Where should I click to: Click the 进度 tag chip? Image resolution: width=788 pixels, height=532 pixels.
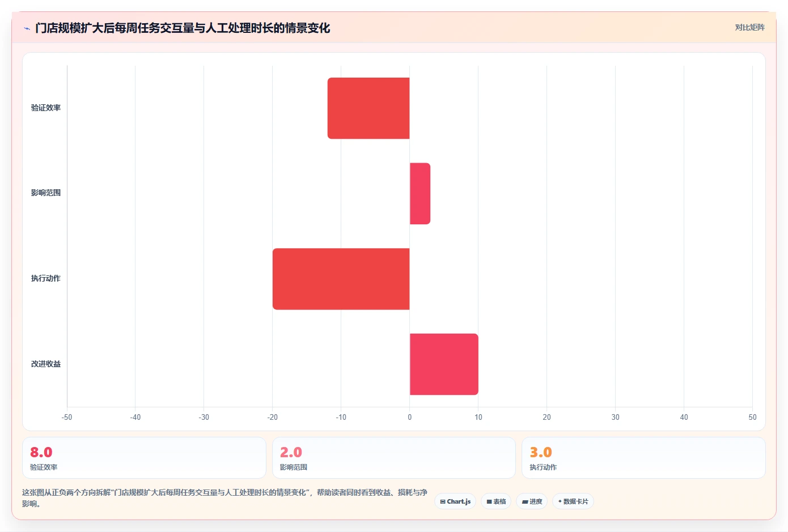pos(532,501)
